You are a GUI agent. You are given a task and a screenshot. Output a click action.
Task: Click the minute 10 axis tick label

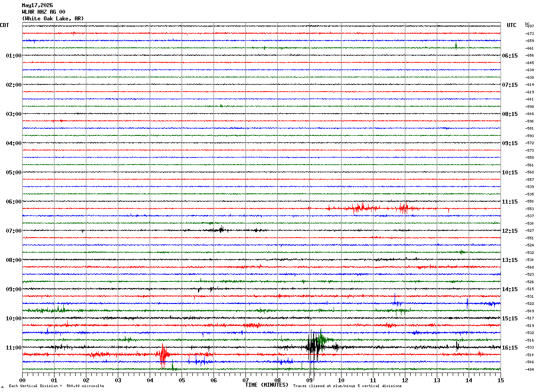[x=341, y=380]
